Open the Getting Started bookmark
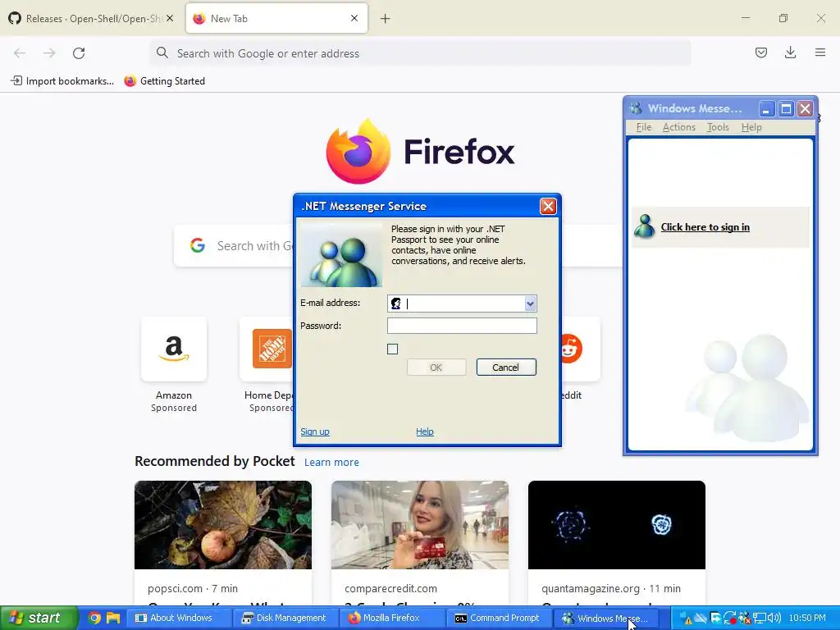The height and width of the screenshot is (630, 840). (164, 81)
